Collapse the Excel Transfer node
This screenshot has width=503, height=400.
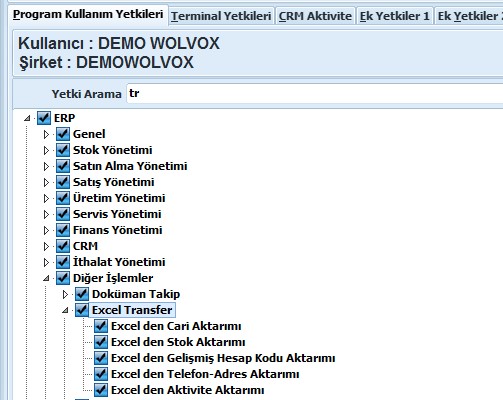click(65, 310)
